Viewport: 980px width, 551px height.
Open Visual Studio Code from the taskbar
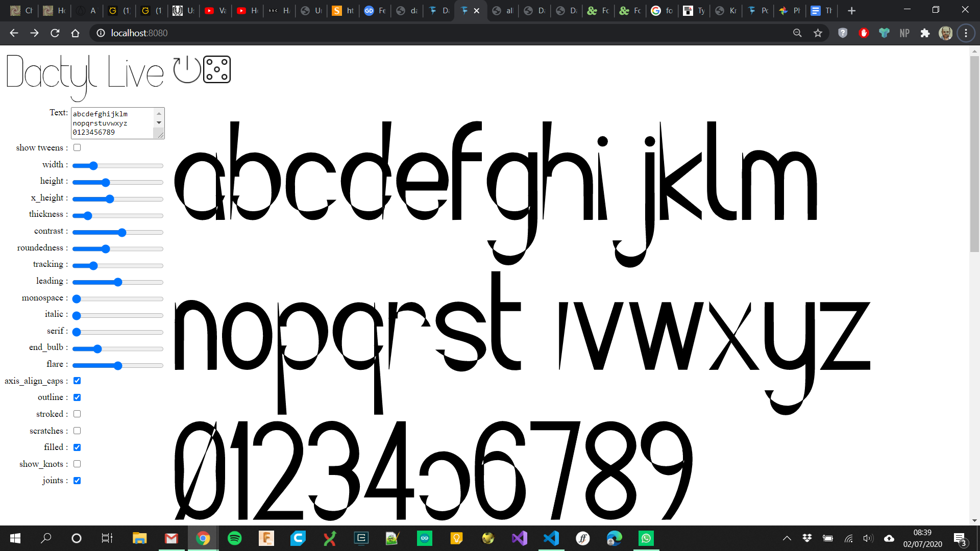[x=551, y=538]
